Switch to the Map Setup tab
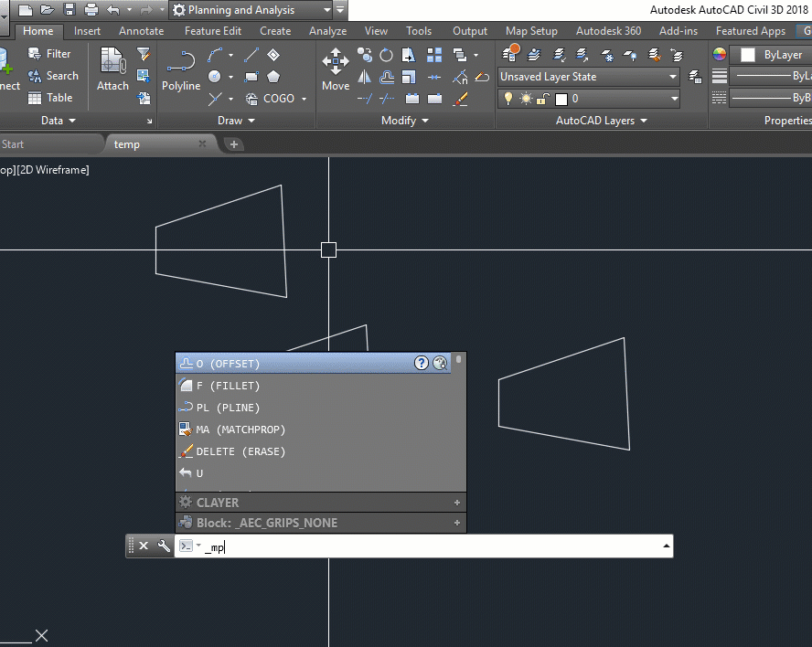The width and height of the screenshot is (812, 647). [x=531, y=31]
